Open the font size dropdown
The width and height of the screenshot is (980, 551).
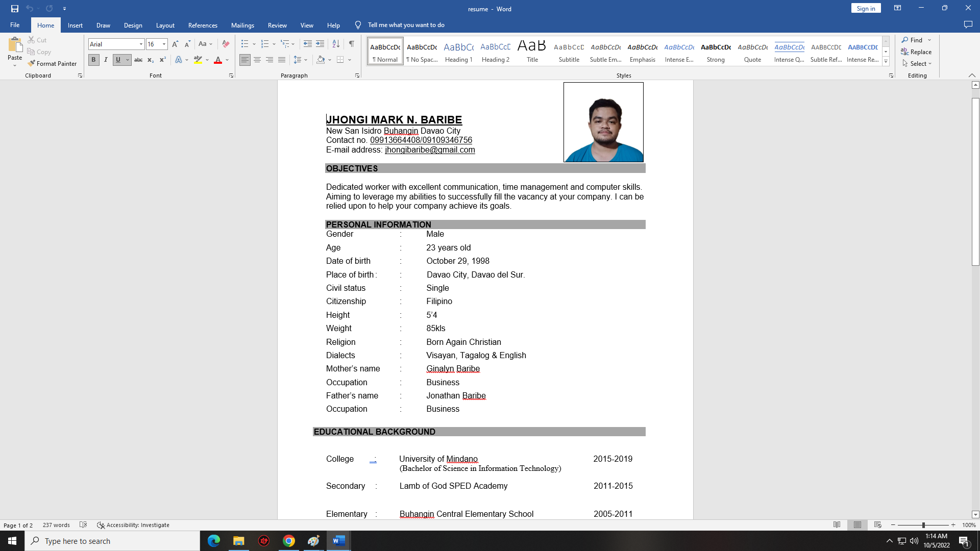click(x=164, y=44)
